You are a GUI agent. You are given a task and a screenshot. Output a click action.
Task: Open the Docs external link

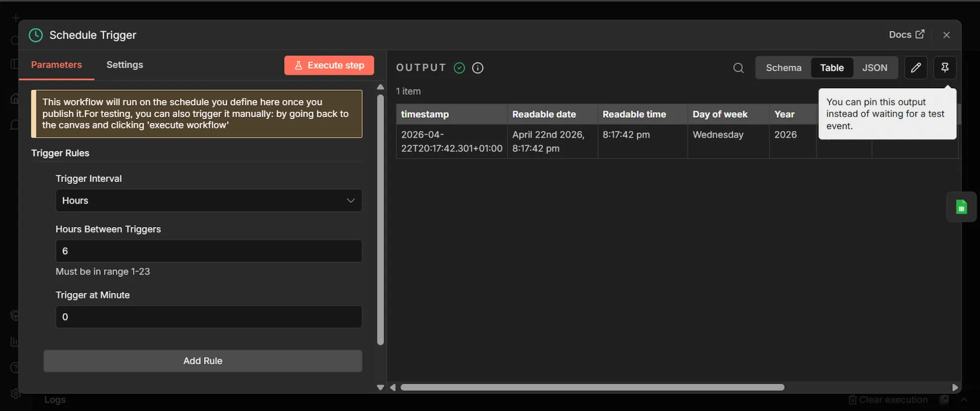(906, 34)
